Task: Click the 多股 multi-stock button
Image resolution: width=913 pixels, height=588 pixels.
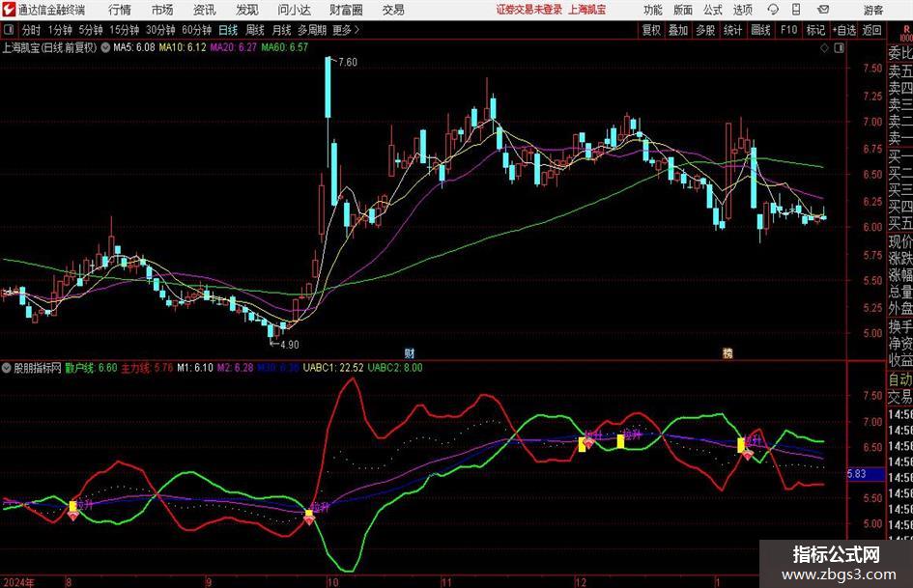Action: (x=705, y=30)
